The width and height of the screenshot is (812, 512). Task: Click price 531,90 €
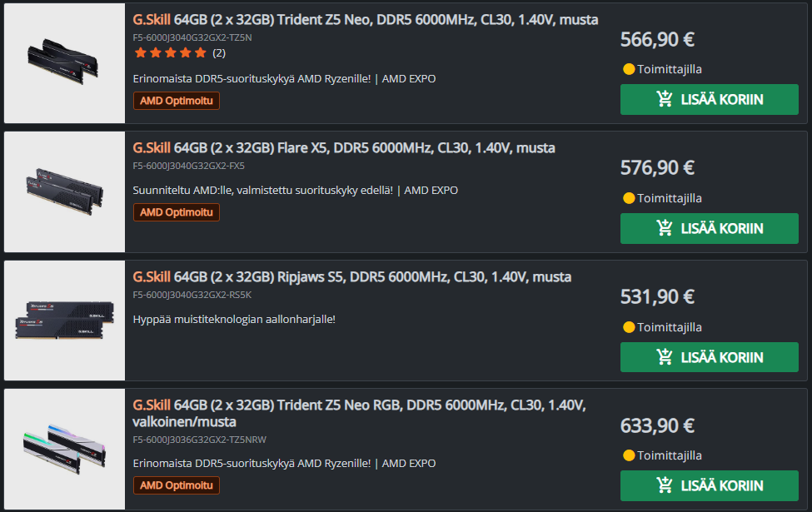coord(657,297)
